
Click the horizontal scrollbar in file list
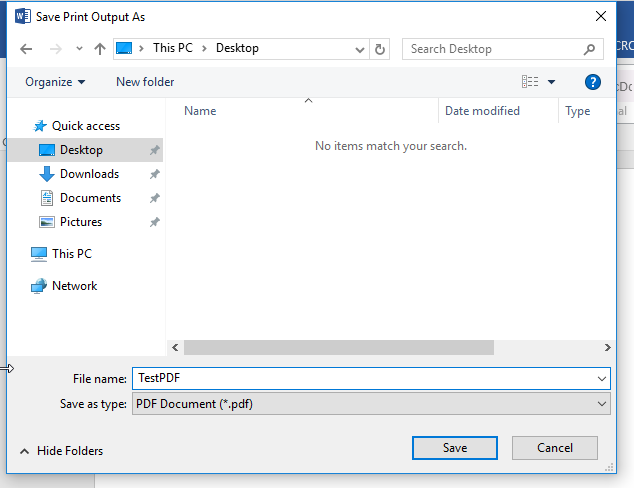coord(339,347)
